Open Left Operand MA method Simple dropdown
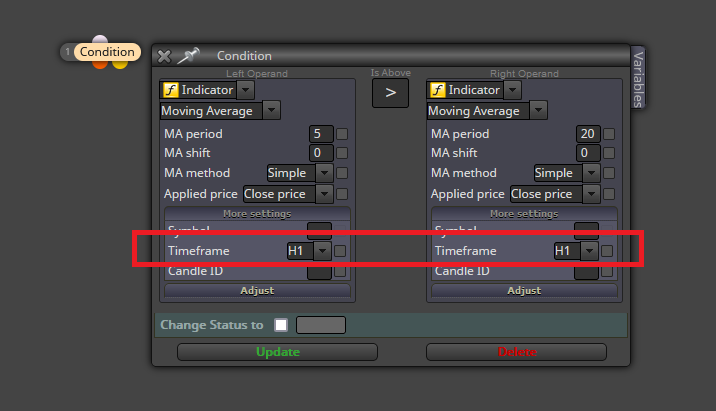The height and width of the screenshot is (411, 716). (324, 173)
